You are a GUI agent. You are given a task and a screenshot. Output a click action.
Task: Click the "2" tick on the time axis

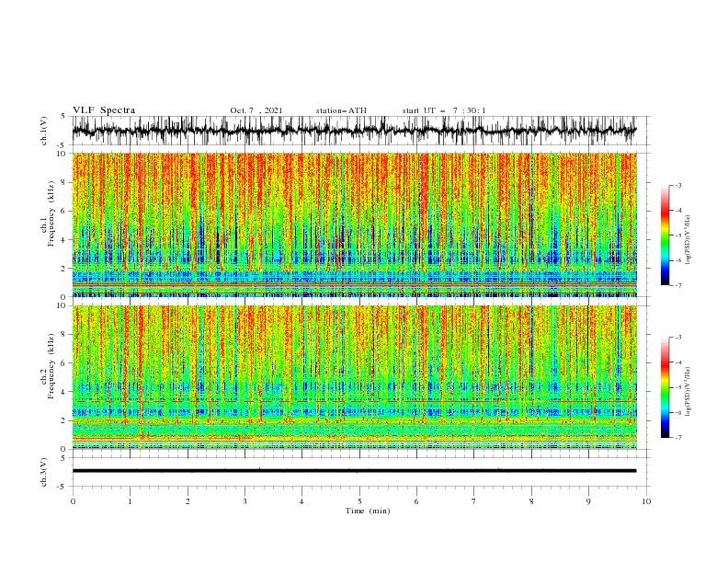[188, 501]
